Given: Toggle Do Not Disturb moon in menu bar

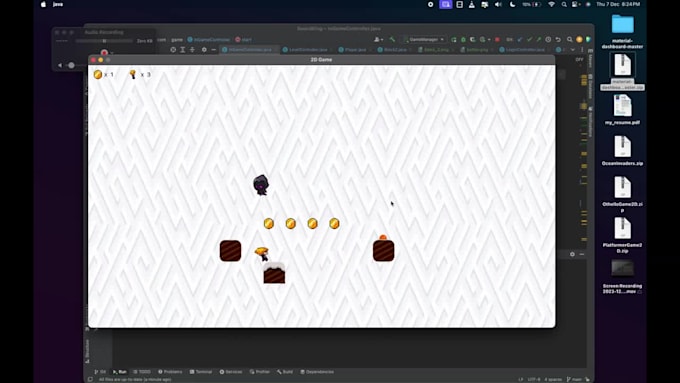Looking at the screenshot, I should click(x=512, y=4).
